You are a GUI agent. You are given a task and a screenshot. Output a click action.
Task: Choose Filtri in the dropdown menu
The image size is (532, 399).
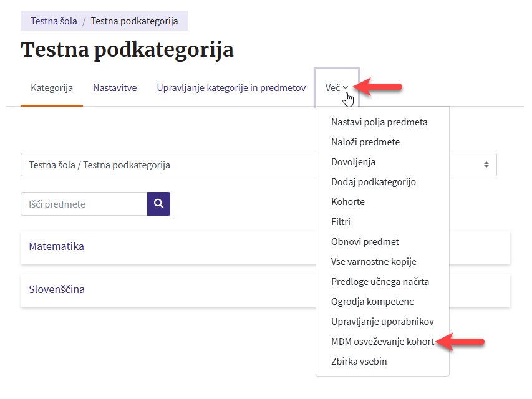coord(341,222)
